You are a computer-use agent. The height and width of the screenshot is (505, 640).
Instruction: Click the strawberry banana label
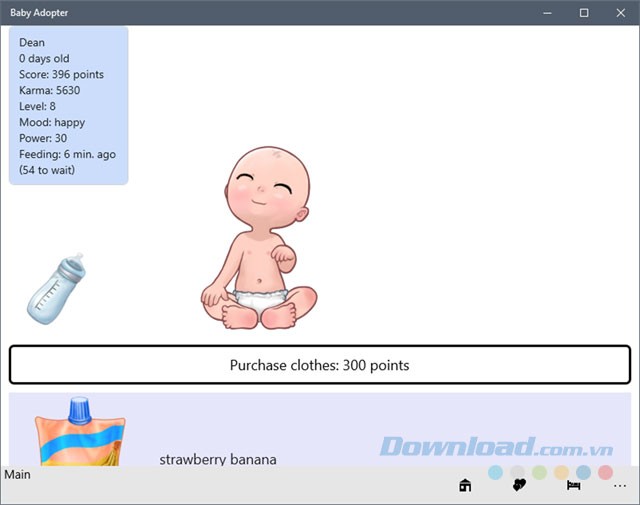pos(218,459)
